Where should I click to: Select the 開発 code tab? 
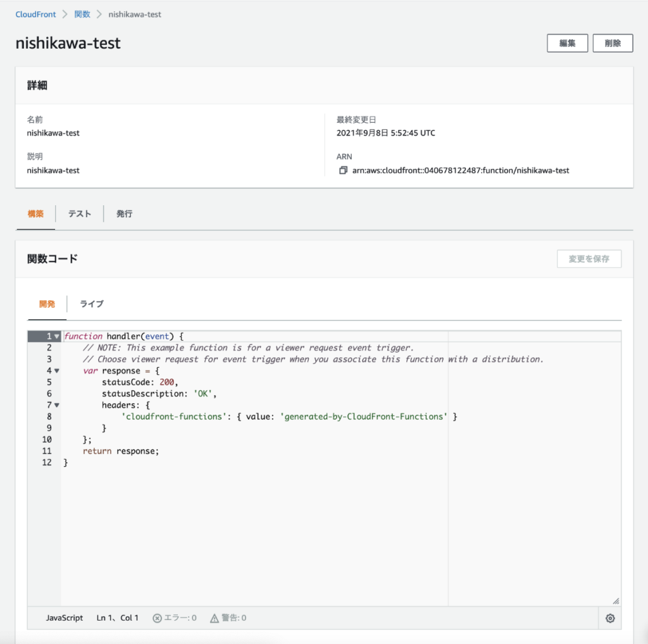[47, 303]
